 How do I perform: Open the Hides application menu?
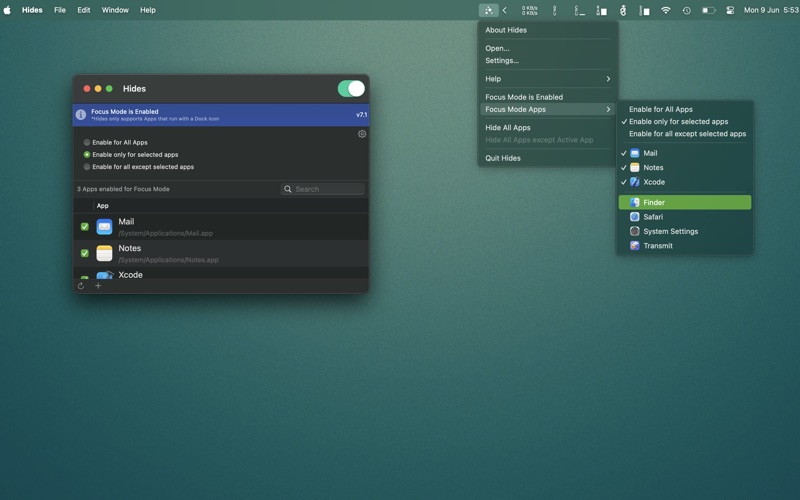[32, 10]
